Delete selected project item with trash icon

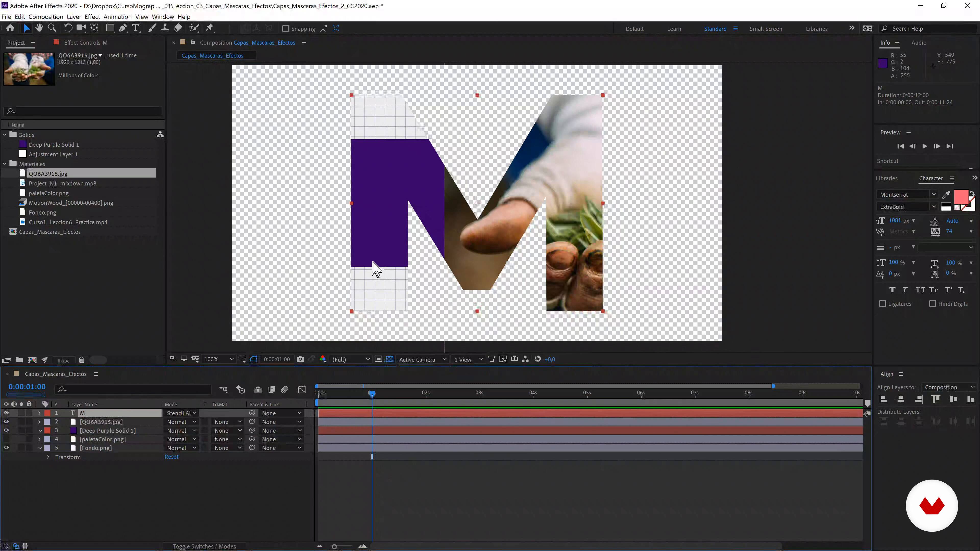pos(81,360)
